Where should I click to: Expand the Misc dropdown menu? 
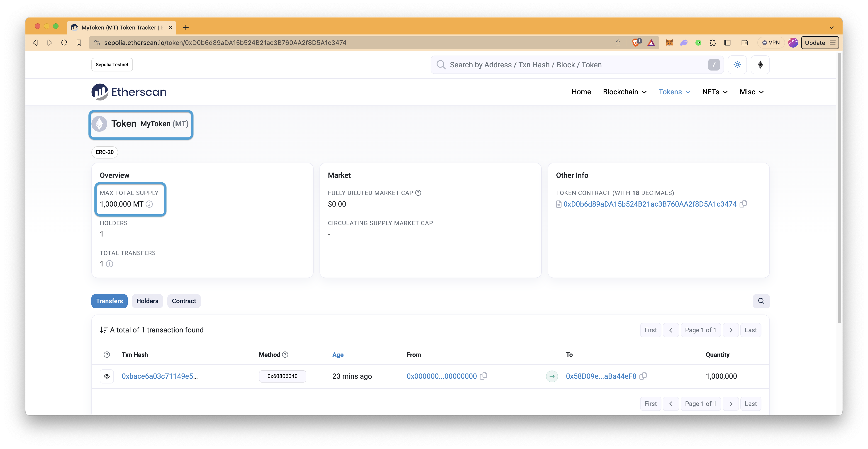[752, 92]
